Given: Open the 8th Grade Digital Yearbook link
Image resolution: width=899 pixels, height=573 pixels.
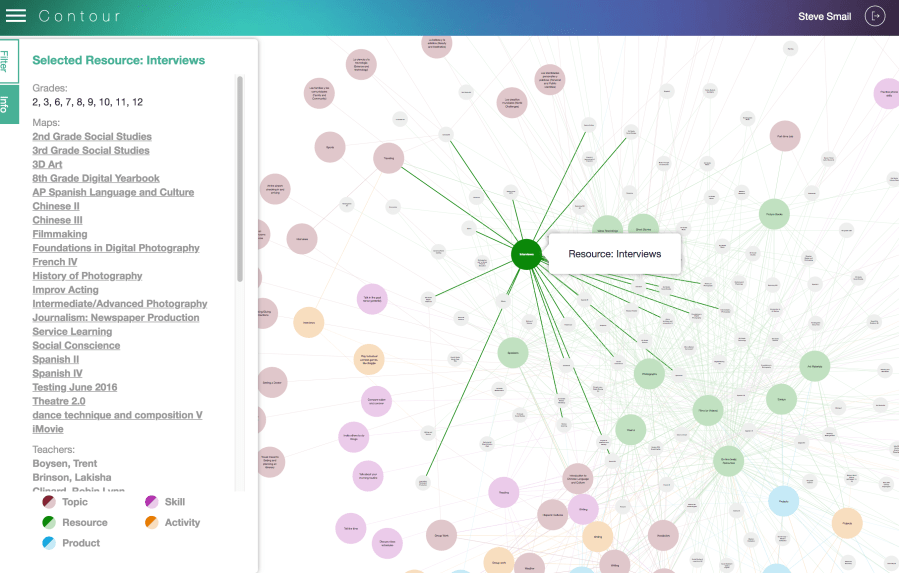Looking at the screenshot, I should tap(96, 179).
